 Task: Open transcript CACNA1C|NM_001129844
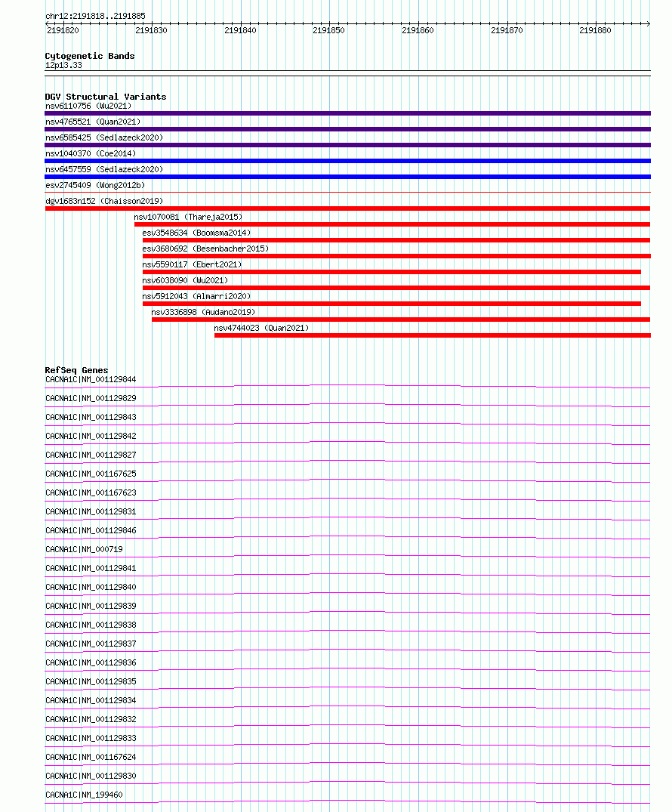click(91, 380)
